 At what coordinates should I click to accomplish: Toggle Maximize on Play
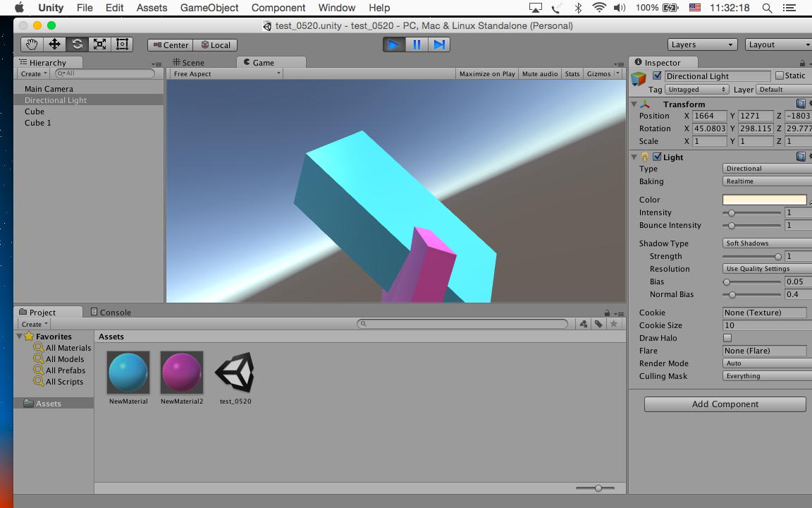(x=486, y=73)
